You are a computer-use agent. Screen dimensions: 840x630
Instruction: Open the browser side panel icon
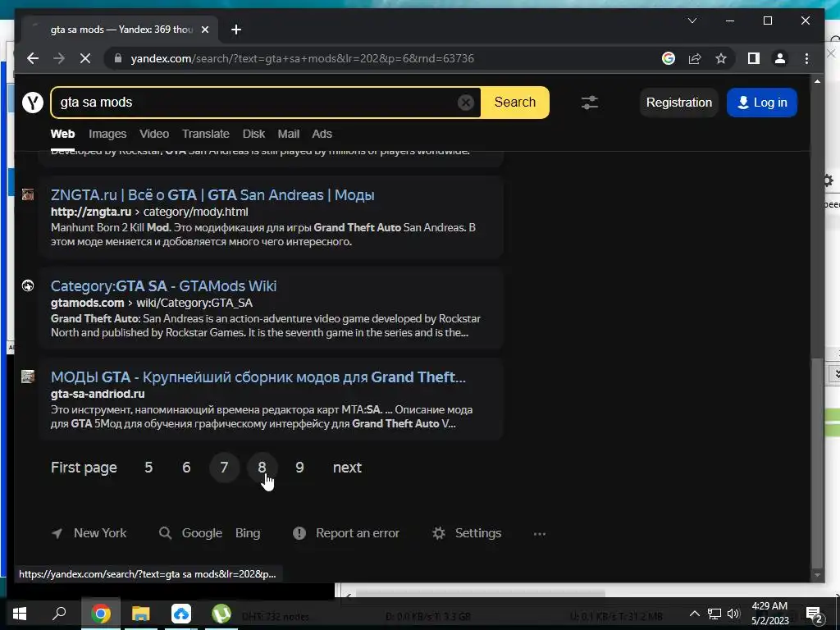coord(754,58)
